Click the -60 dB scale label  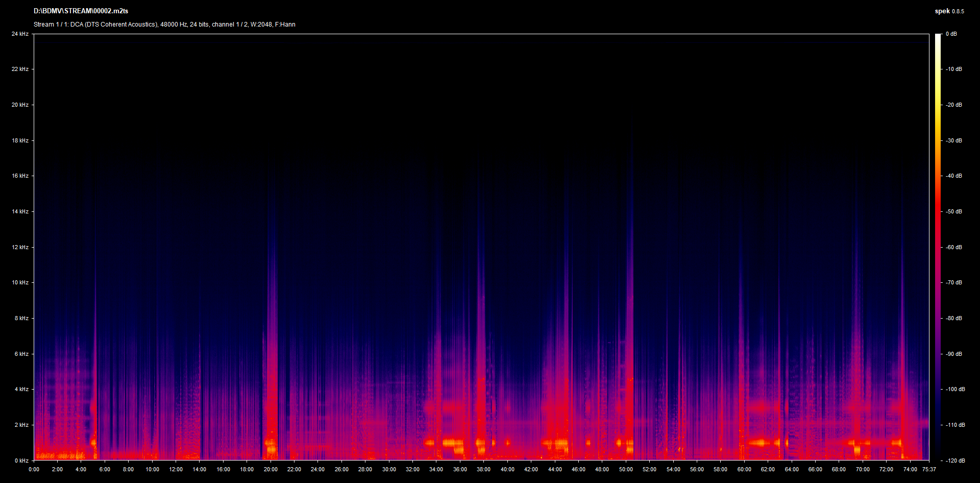[953, 247]
